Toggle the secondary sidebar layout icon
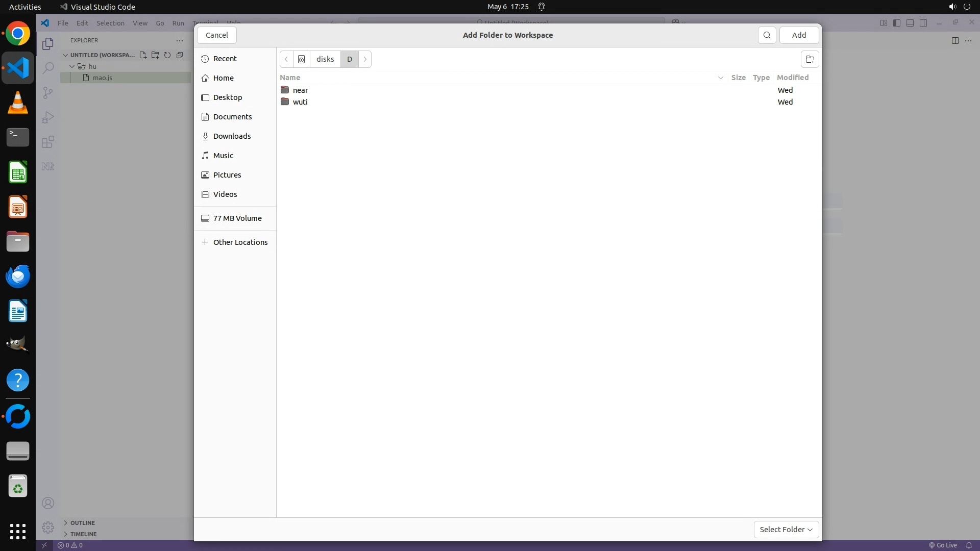 click(923, 23)
